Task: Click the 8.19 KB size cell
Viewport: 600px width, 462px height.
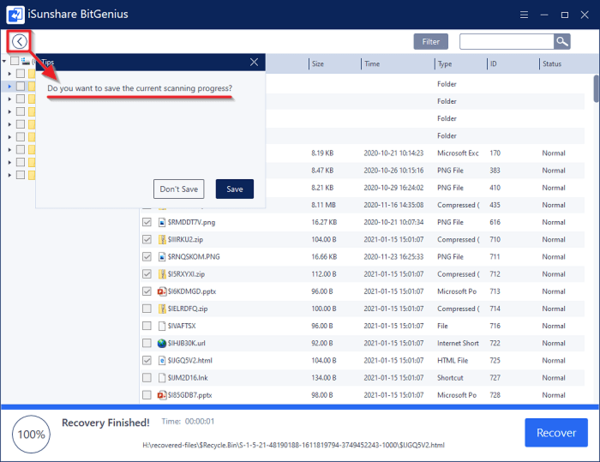Action: click(x=322, y=153)
